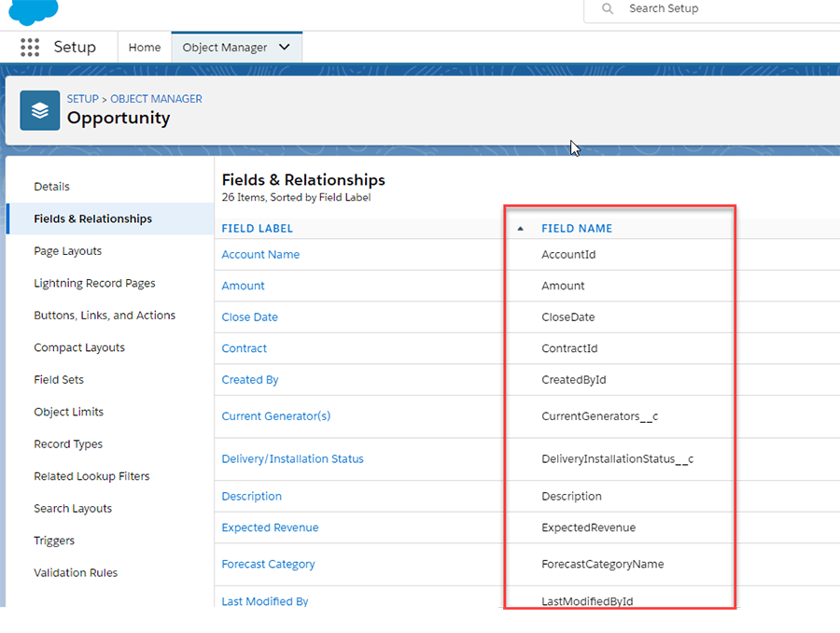
Task: Open the Current Generator(s) field link
Action: click(x=276, y=415)
